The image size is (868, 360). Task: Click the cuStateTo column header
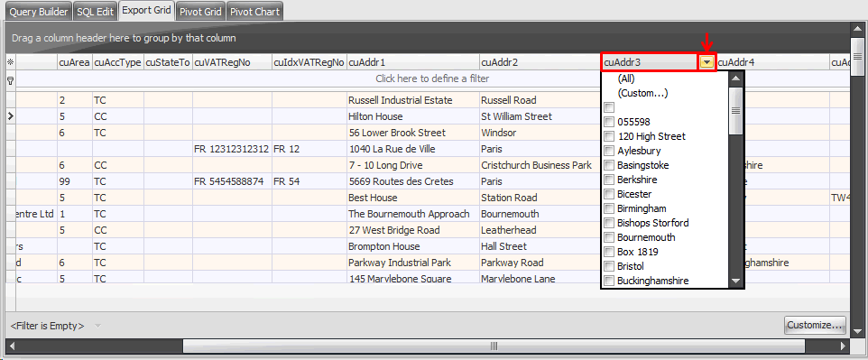tap(168, 62)
